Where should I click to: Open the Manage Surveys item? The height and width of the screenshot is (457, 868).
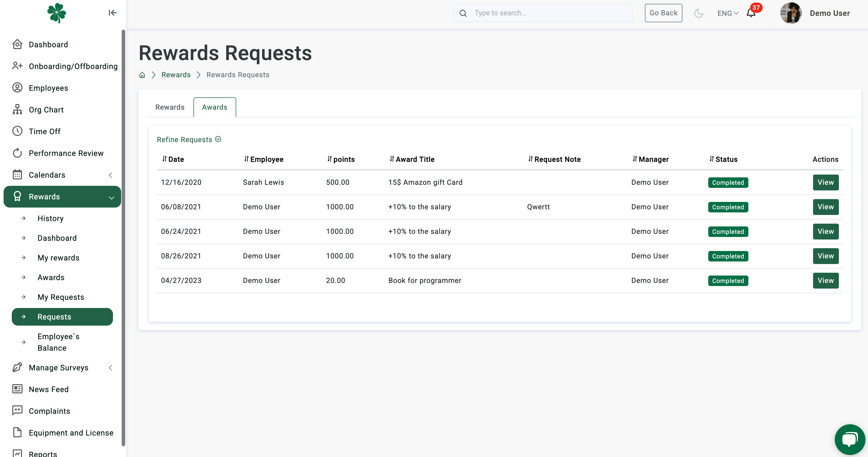[x=59, y=368]
